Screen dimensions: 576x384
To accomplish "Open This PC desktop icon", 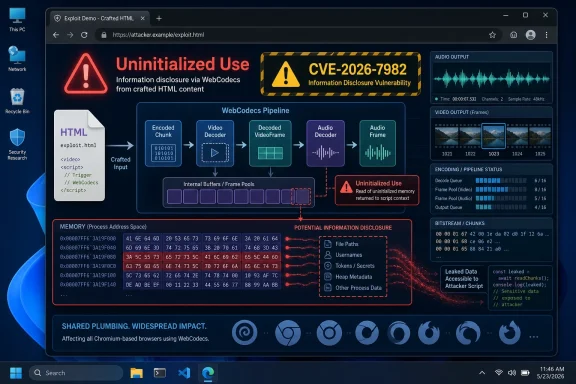I will click(17, 19).
